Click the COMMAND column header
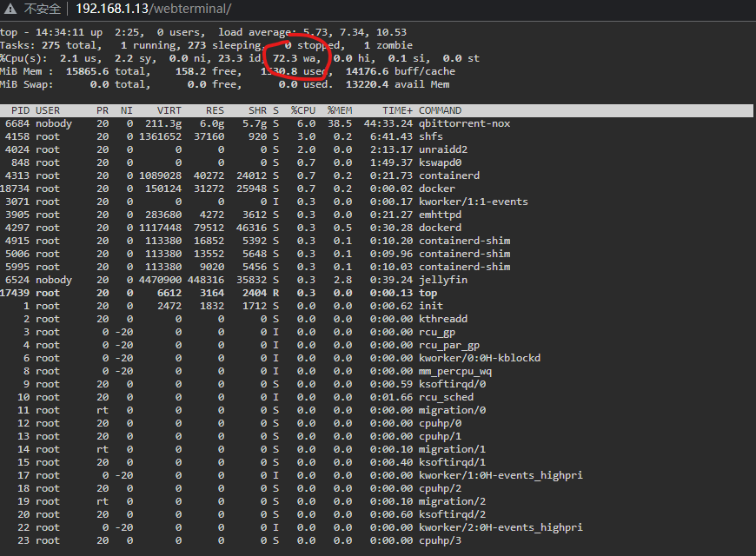This screenshot has height=556, width=756. coord(441,110)
